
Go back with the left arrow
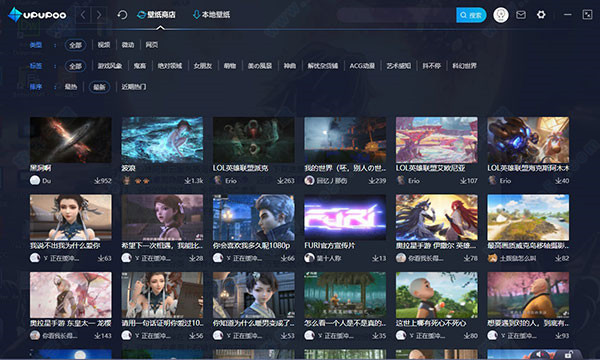(83, 15)
